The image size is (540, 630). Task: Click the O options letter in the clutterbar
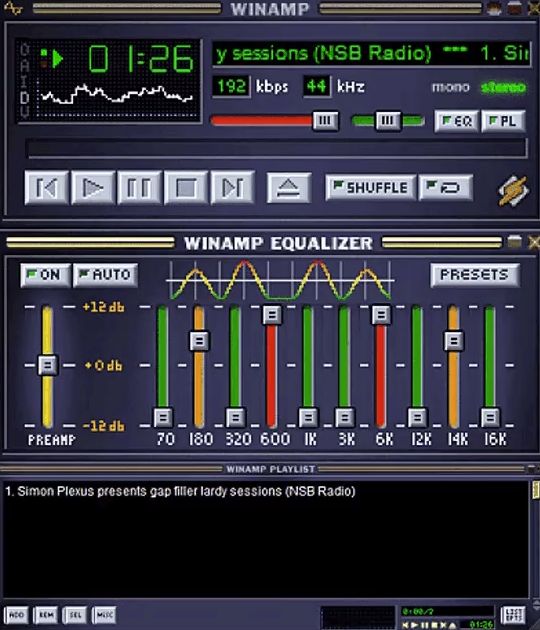pos(25,49)
